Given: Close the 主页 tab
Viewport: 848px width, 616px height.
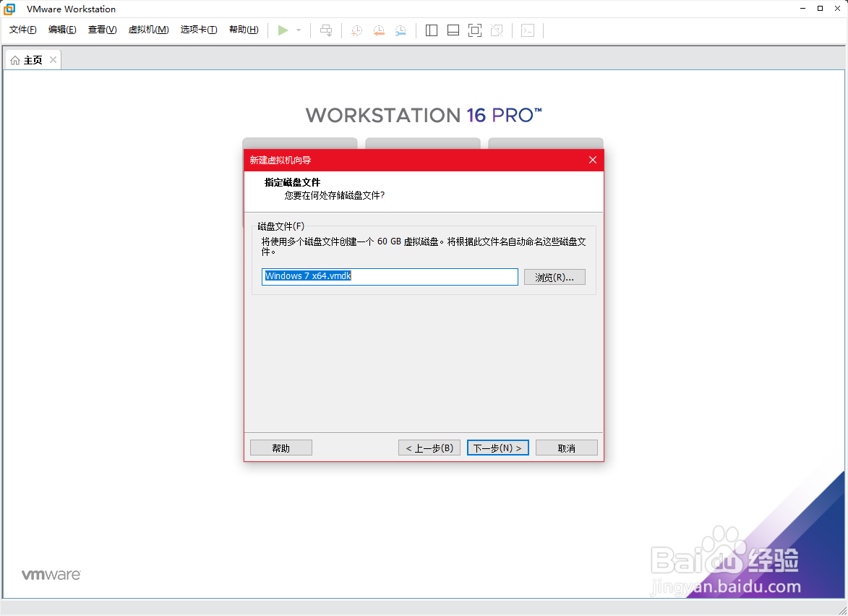Looking at the screenshot, I should [53, 59].
